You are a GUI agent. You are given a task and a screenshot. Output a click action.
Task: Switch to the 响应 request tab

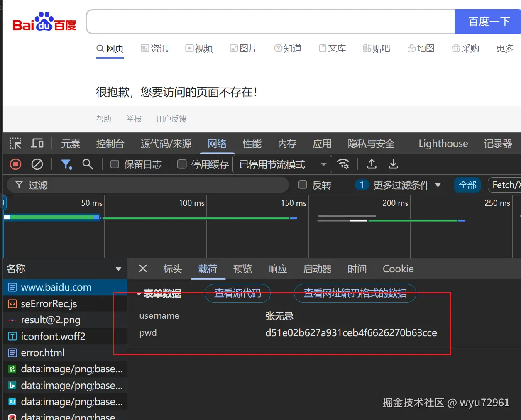(278, 269)
